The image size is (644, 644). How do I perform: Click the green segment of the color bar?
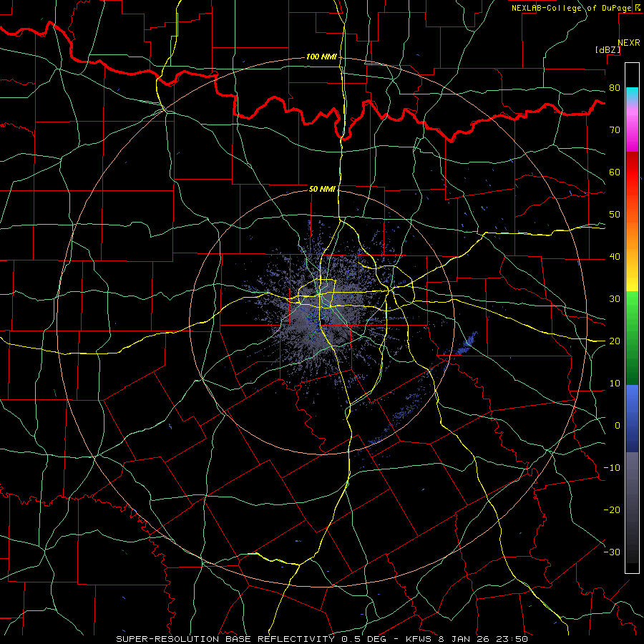pyautogui.click(x=632, y=338)
